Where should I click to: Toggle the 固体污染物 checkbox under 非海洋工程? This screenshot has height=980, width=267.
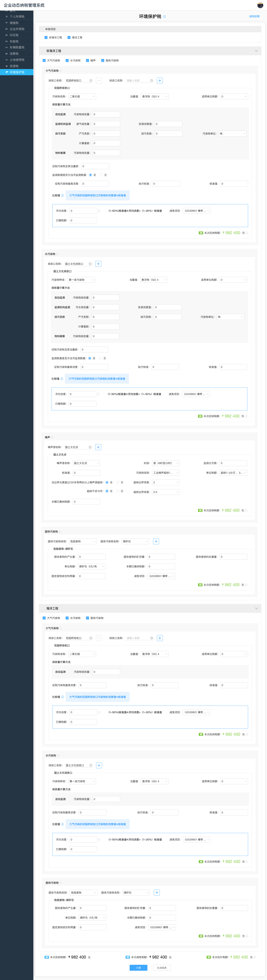click(103, 60)
